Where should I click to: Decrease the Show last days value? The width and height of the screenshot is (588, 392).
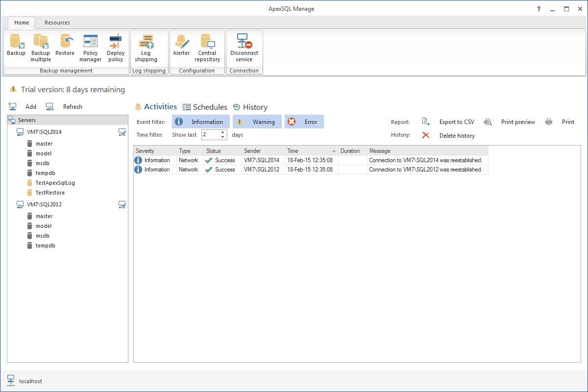[223, 137]
